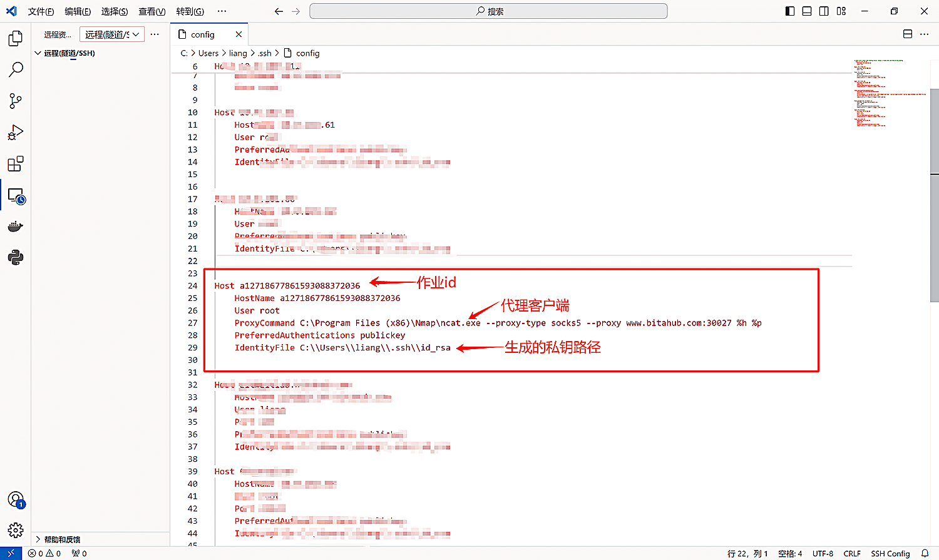Image resolution: width=939 pixels, height=560 pixels.
Task: Click the 搜索 command center box
Action: tap(488, 11)
